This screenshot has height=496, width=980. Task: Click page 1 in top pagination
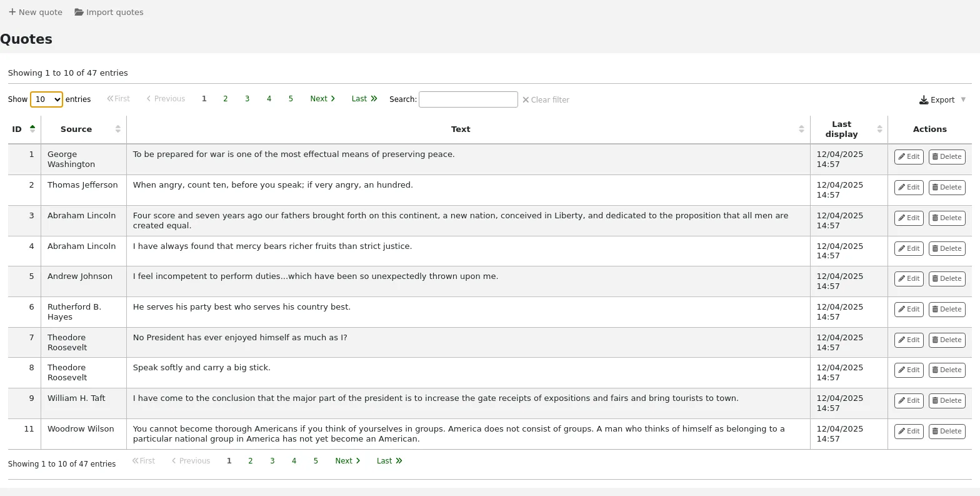(x=204, y=99)
